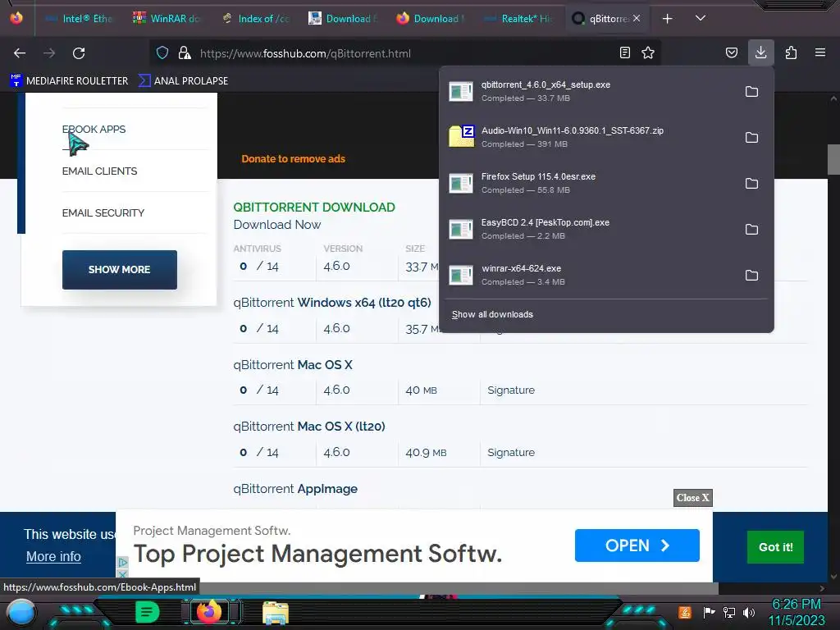Open downloaded Audio-Win10_Win11 zip file
Image resolution: width=840 pixels, height=630 pixels.
click(589, 138)
